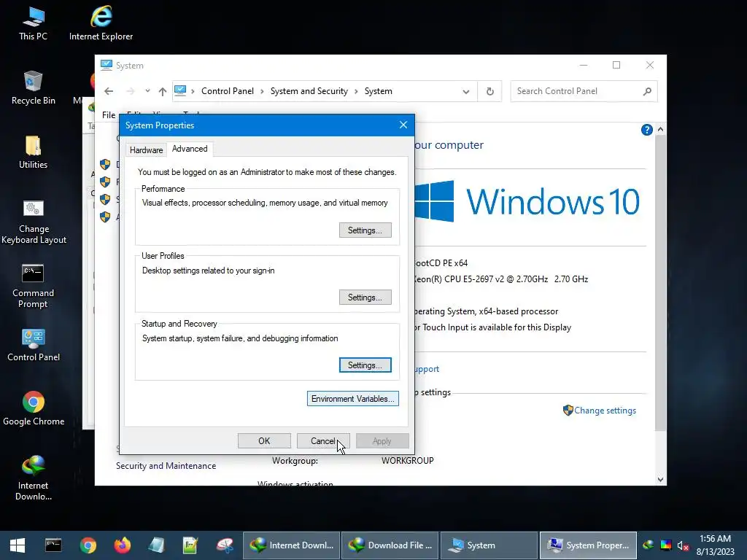Launch Chrome from the taskbar
Viewport: 747px width, 560px height.
pos(88,545)
